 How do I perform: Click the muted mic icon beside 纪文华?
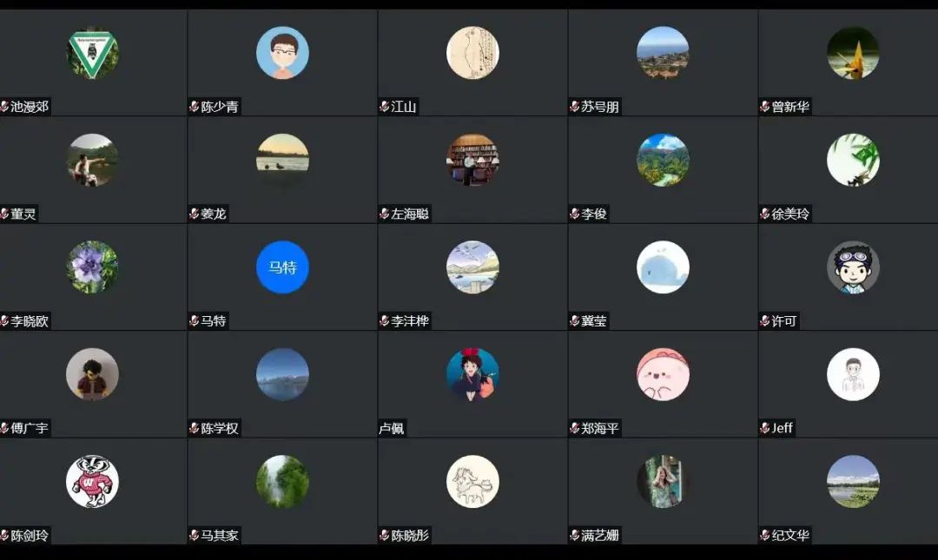pos(764,535)
